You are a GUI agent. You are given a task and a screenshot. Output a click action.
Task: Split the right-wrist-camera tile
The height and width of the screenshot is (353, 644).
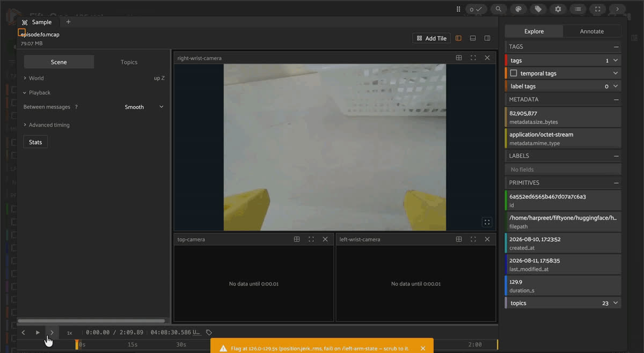coord(459,58)
